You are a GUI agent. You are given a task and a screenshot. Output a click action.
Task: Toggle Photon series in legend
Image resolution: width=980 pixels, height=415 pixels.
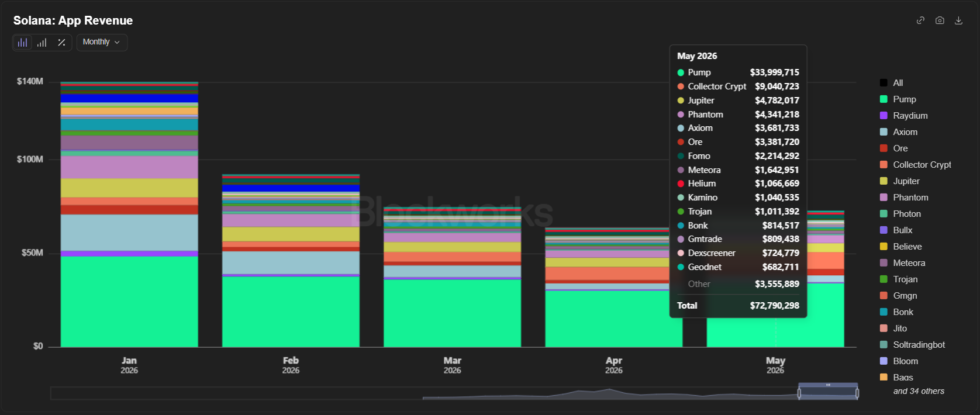click(900, 214)
